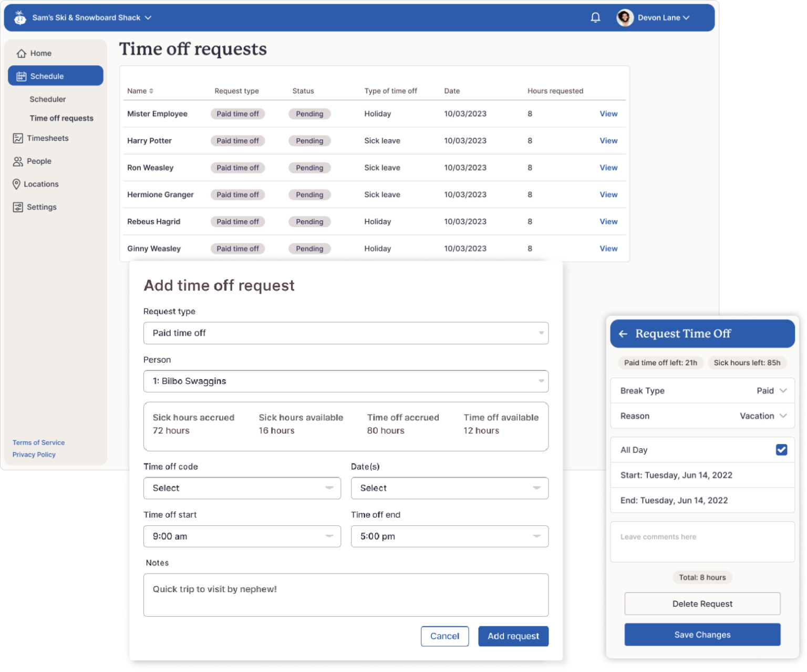The image size is (807, 672).
Task: Expand the Time off code Select dropdown
Action: 242,488
